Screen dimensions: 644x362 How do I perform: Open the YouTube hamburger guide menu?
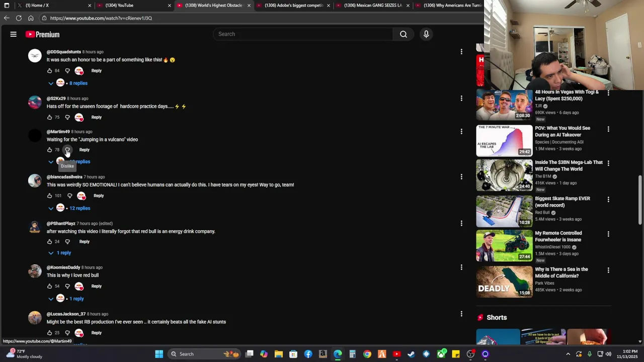pyautogui.click(x=14, y=34)
